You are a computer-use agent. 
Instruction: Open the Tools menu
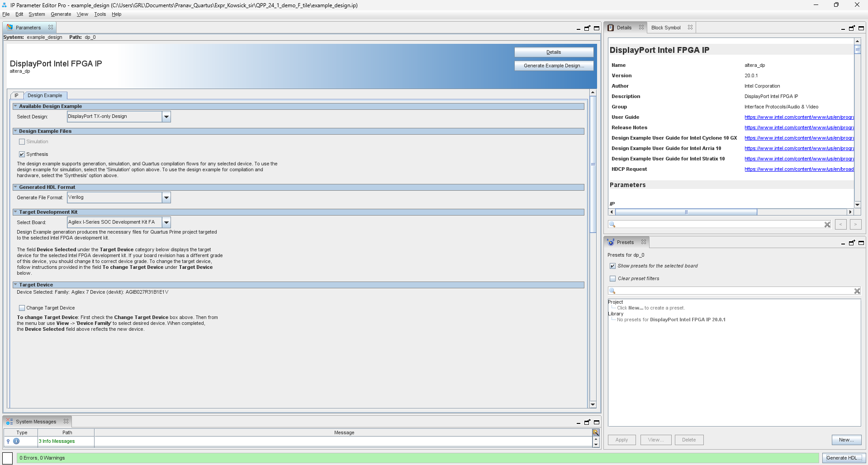coord(100,14)
